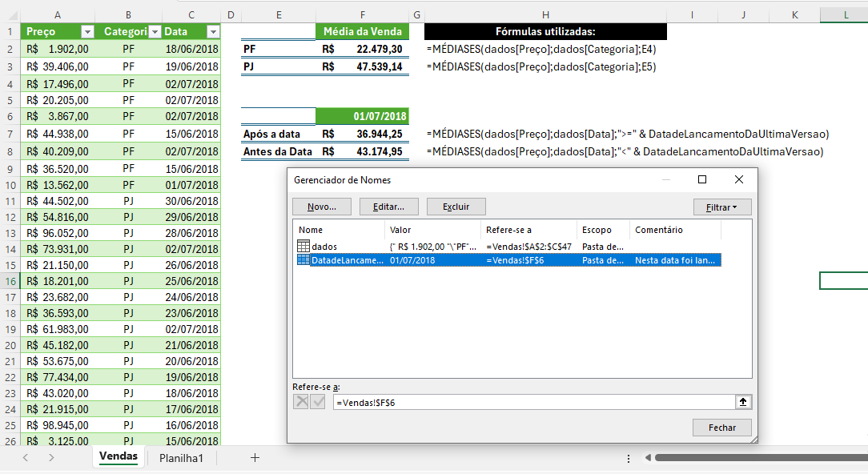Click the formula text ending with E5)
The width and height of the screenshot is (868, 474).
pyautogui.click(x=540, y=67)
